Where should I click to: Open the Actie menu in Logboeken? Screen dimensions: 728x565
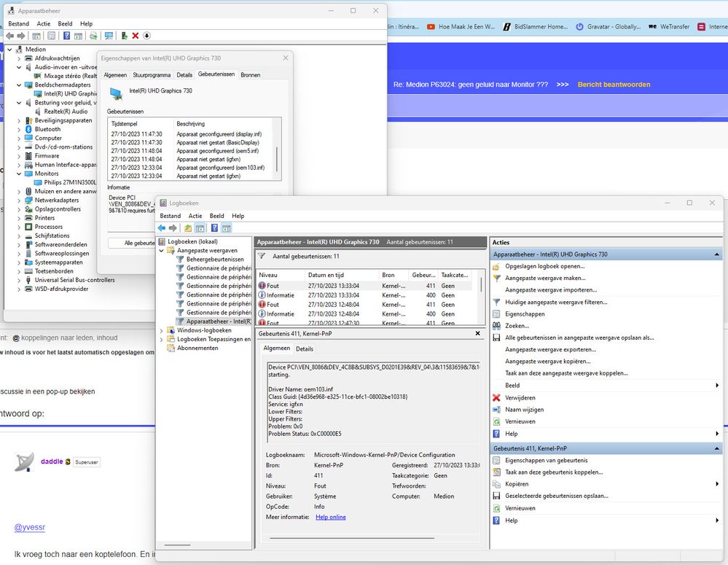(195, 216)
